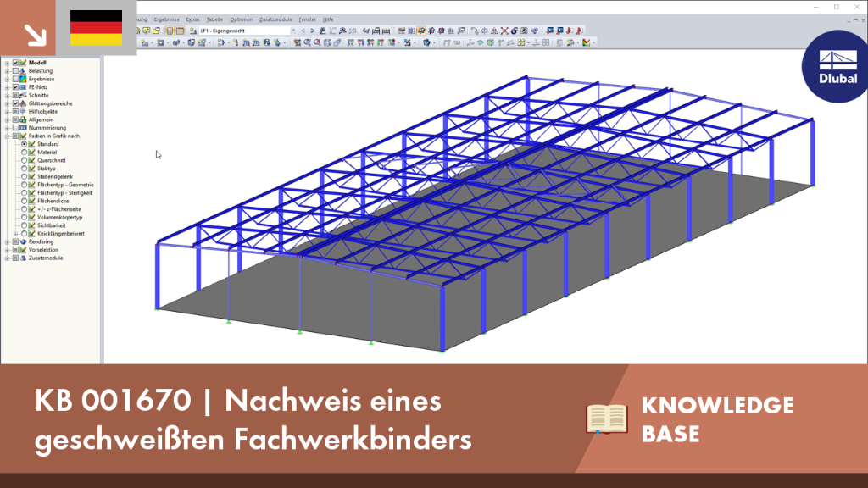Click the zoom magnifier icon in second toolbar
This screenshot has height=488, width=868.
tap(307, 42)
